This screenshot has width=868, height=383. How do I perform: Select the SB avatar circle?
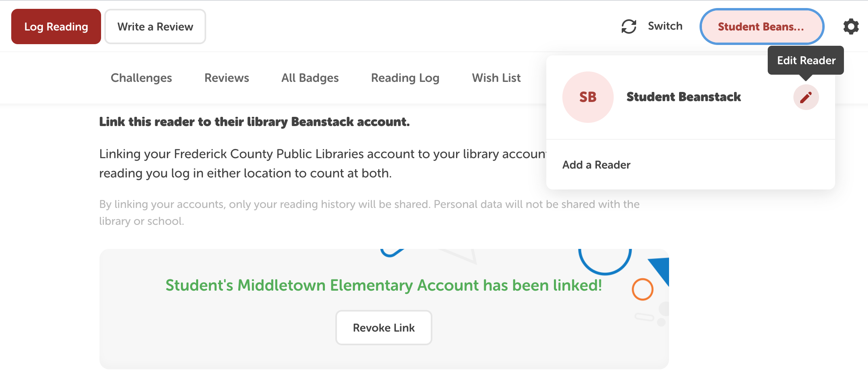pos(588,97)
